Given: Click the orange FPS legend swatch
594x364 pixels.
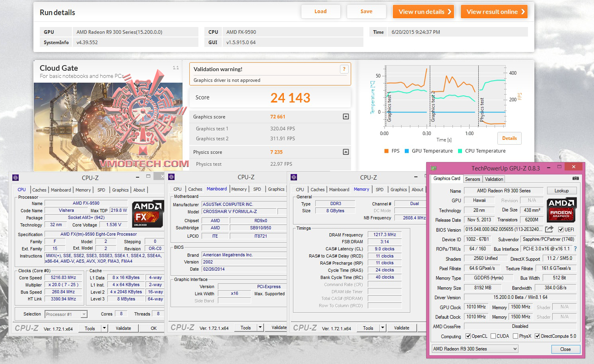Looking at the screenshot, I should coord(386,151).
